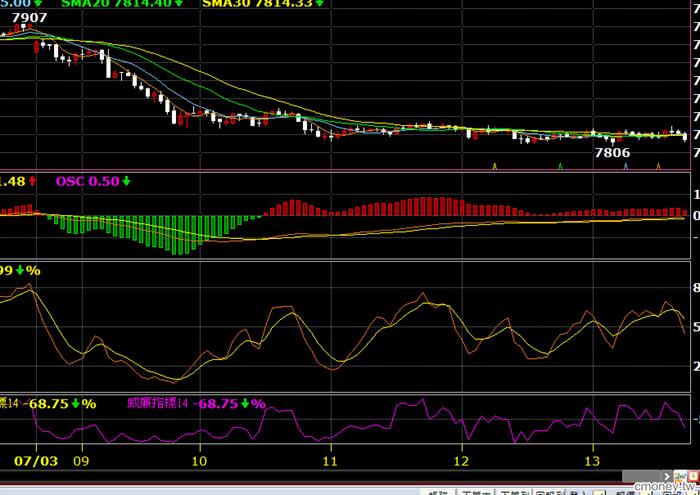Click the 12 hour label on the time axis
The height and width of the screenshot is (495, 700).
(461, 461)
